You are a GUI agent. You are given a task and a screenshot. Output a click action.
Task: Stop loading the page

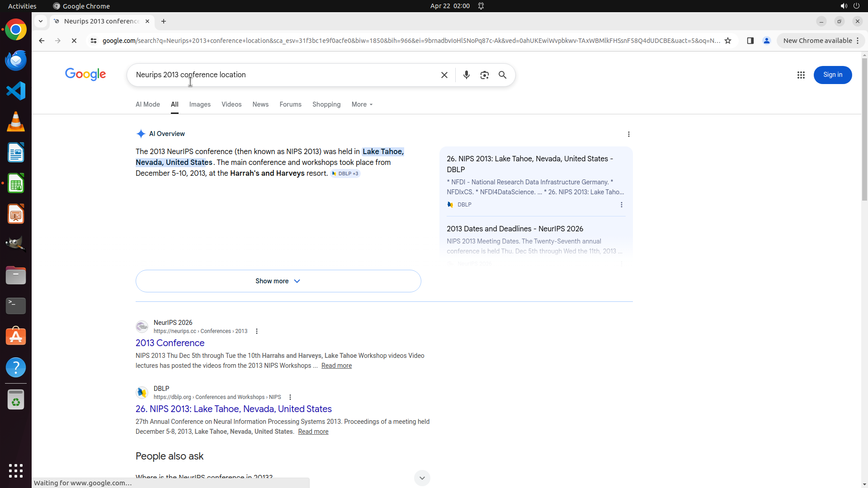74,41
